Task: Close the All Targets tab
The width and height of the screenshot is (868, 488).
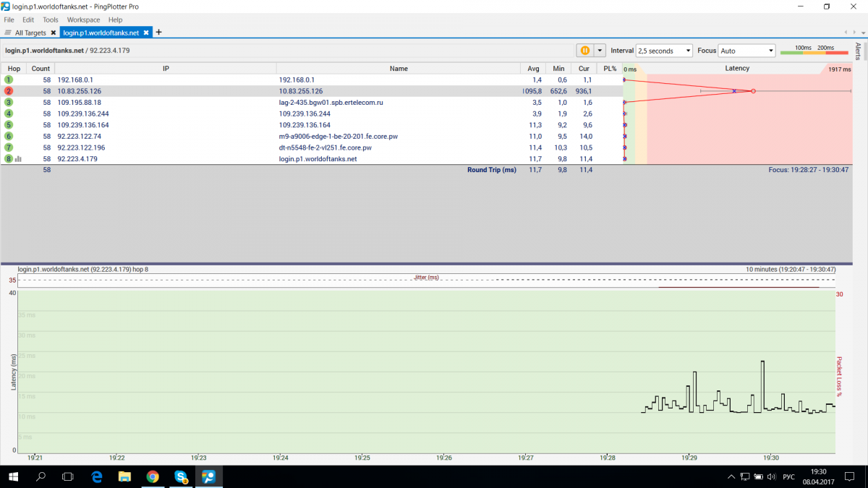Action: coord(54,33)
